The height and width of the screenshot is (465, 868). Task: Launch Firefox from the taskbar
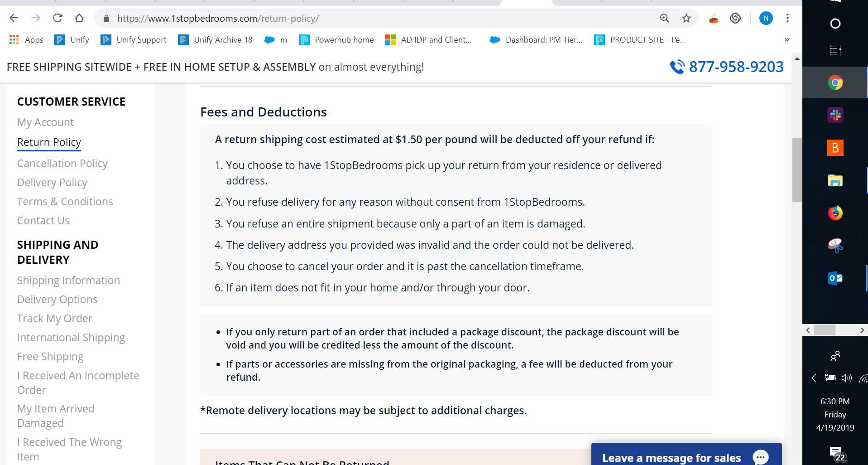click(835, 213)
